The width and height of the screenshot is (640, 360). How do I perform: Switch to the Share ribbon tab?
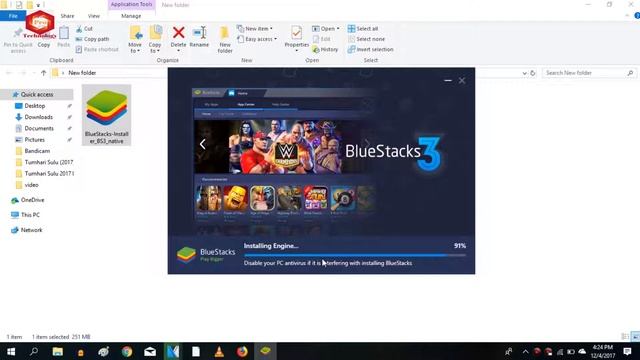tap(67, 16)
